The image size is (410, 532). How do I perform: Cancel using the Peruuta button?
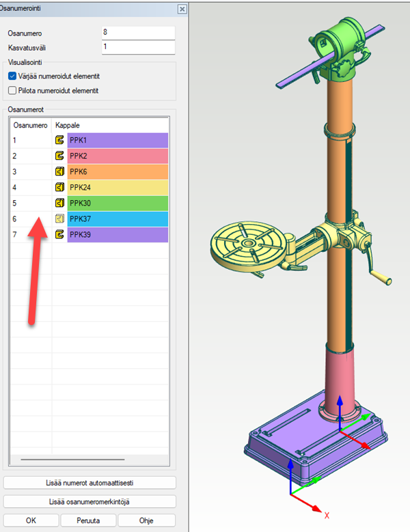(x=90, y=520)
